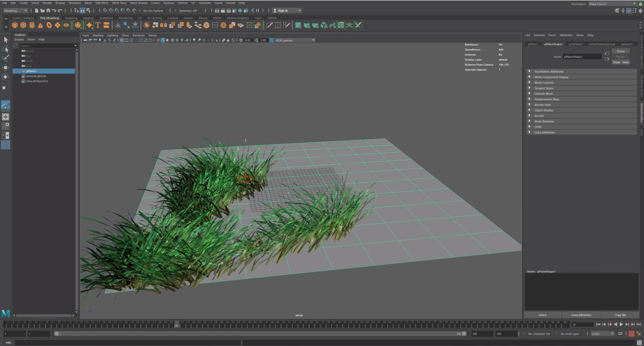Click the Focus button in Attribute Editor
The width and height of the screenshot is (644, 346).
[x=621, y=51]
